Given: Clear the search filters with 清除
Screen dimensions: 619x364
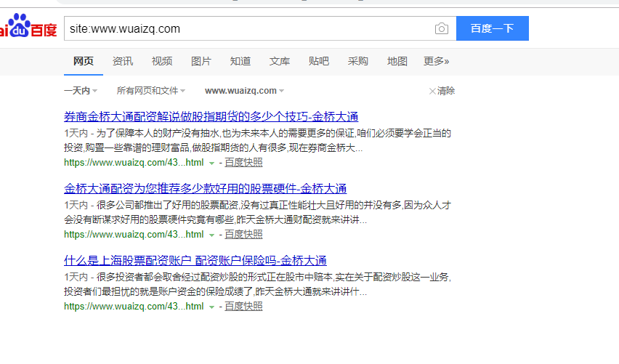Looking at the screenshot, I should tap(442, 91).
